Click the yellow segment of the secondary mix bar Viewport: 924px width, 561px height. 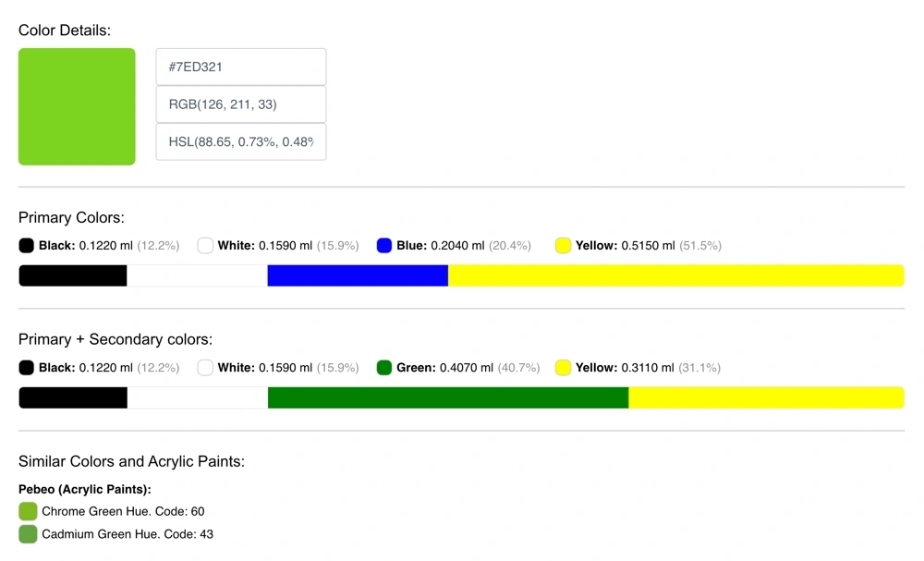click(x=766, y=397)
